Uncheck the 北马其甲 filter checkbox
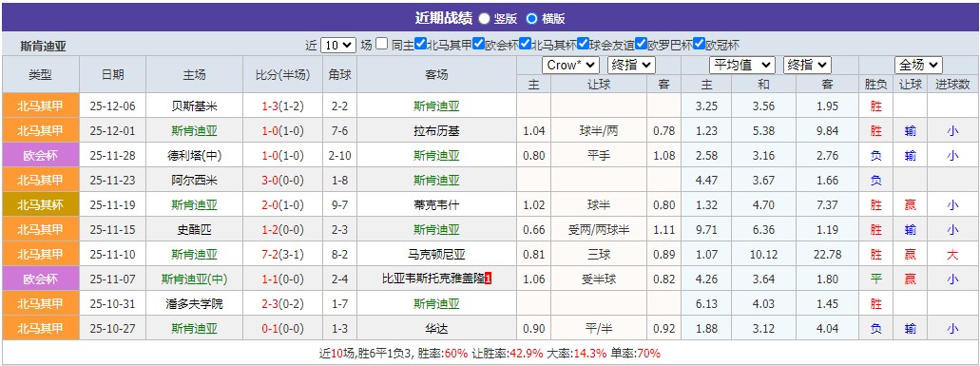The image size is (980, 366). (420, 45)
